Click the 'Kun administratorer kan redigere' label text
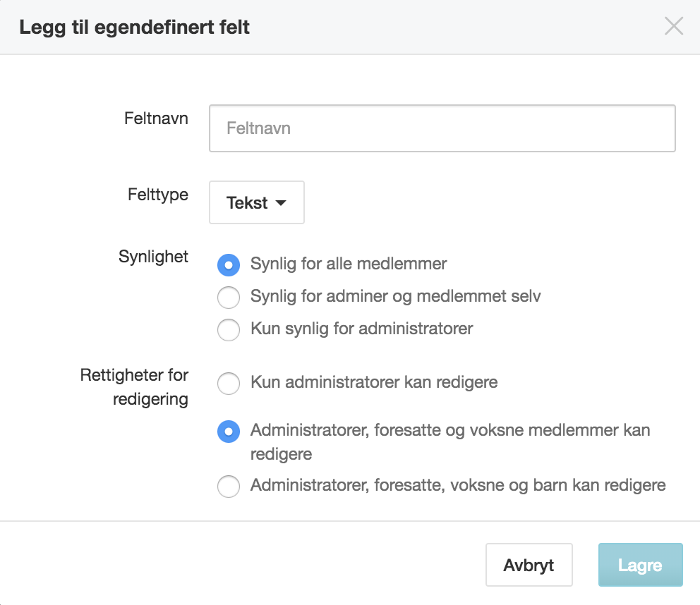Image resolution: width=700 pixels, height=605 pixels. click(x=374, y=382)
